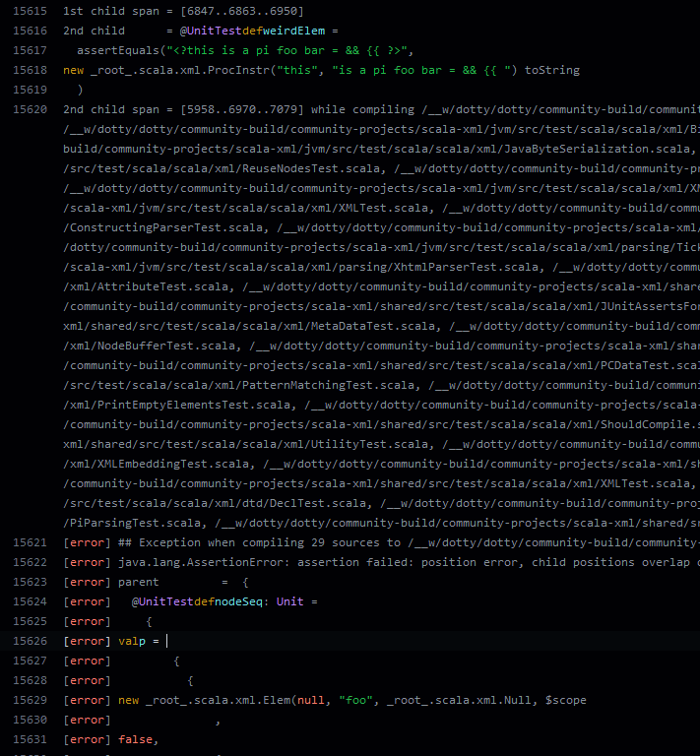The width and height of the screenshot is (700, 756).
Task: Click the wrapped line starting '/xml/XMLEmbeddingTest.scala'
Action: point(381,464)
